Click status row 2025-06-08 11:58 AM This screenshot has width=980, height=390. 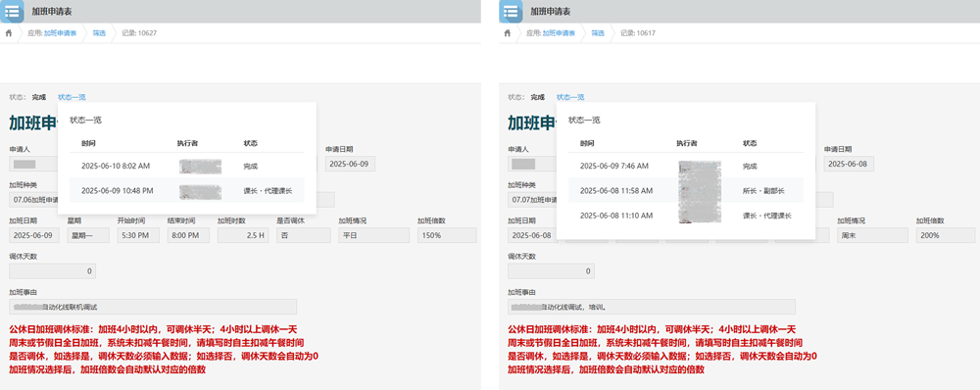coord(686,191)
